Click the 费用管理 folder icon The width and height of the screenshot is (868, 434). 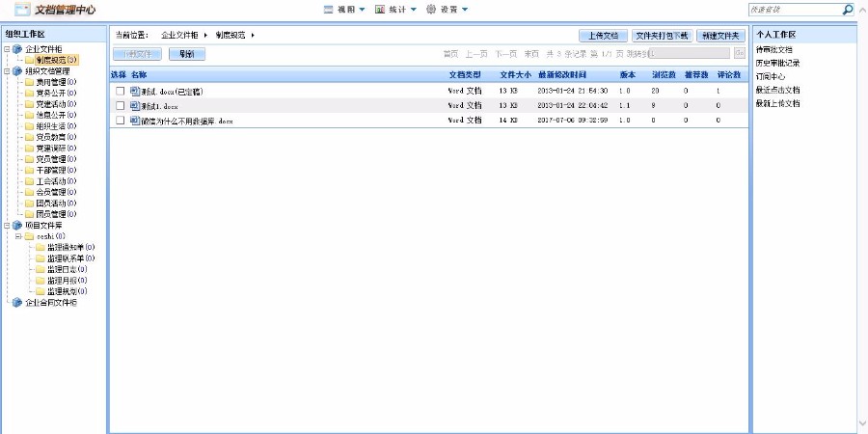click(x=28, y=82)
